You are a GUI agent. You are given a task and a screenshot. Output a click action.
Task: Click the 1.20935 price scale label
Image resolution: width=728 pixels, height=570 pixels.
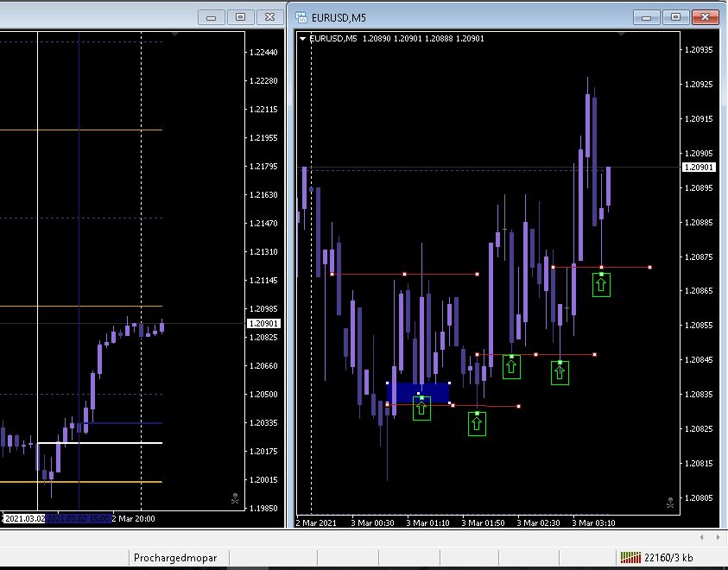699,50
